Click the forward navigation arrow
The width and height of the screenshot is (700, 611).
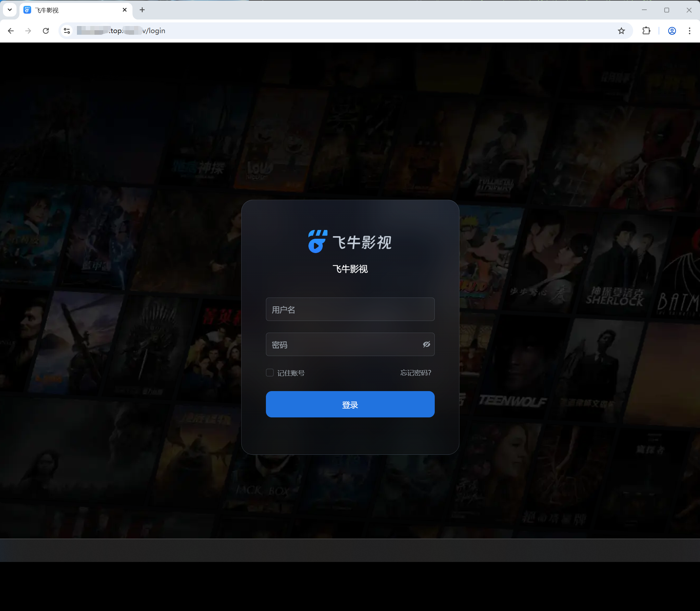28,31
